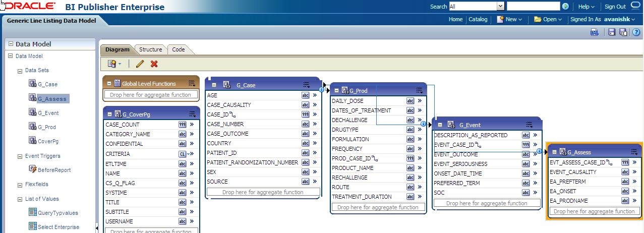Click the double arrow next to DAILY_DOSE

[420, 101]
